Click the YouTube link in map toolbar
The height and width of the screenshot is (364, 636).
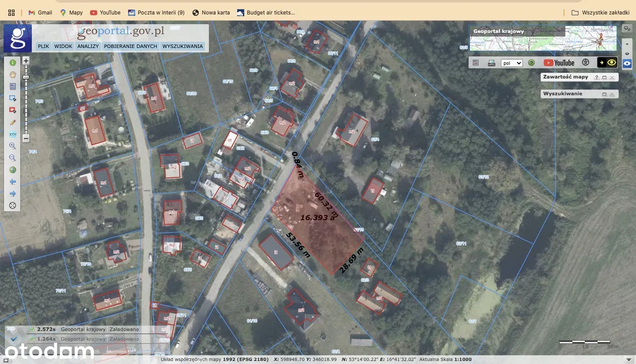(x=559, y=63)
